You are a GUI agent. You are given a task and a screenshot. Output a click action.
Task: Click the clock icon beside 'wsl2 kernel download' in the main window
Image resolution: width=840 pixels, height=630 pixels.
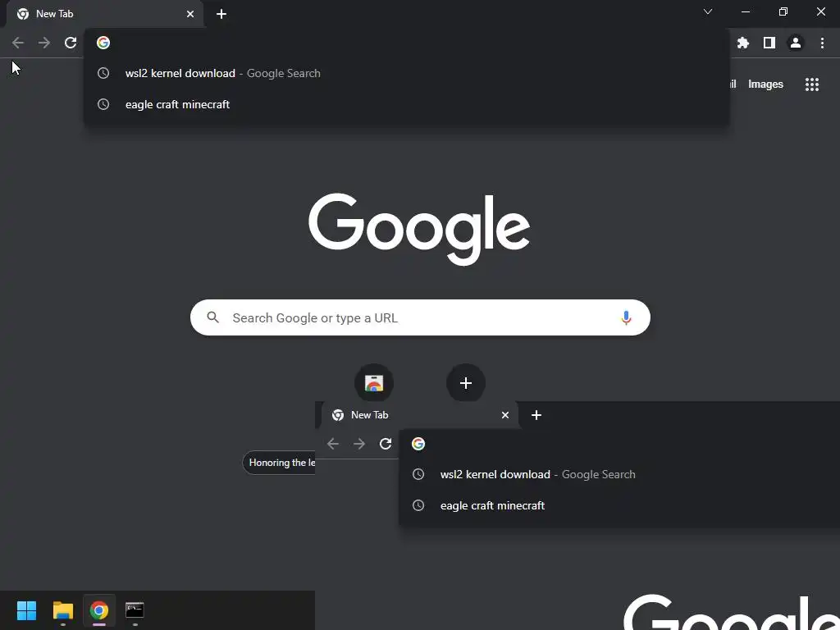click(x=103, y=73)
